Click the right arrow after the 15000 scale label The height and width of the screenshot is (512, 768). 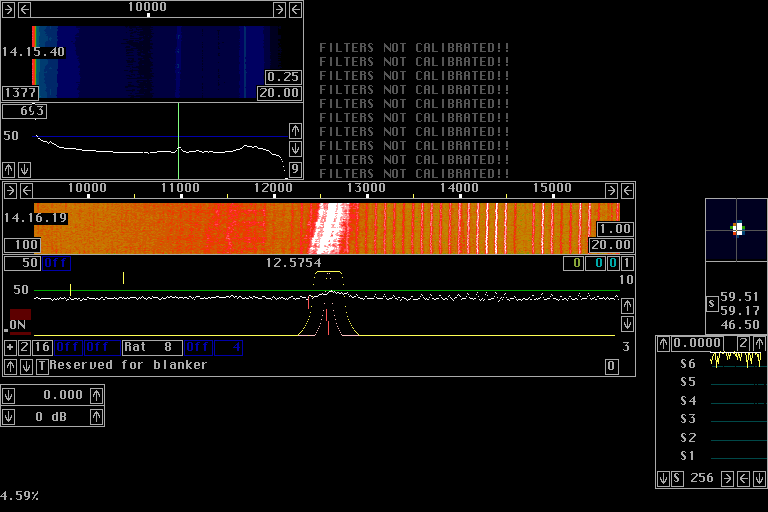tap(611, 191)
